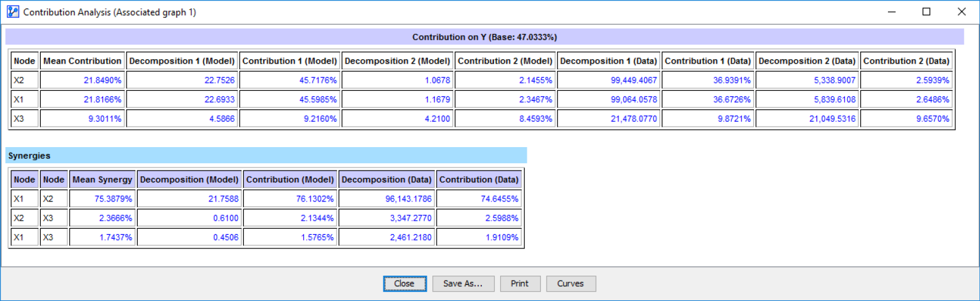Close the window with the title bar X
The width and height of the screenshot is (980, 301).
point(961,12)
